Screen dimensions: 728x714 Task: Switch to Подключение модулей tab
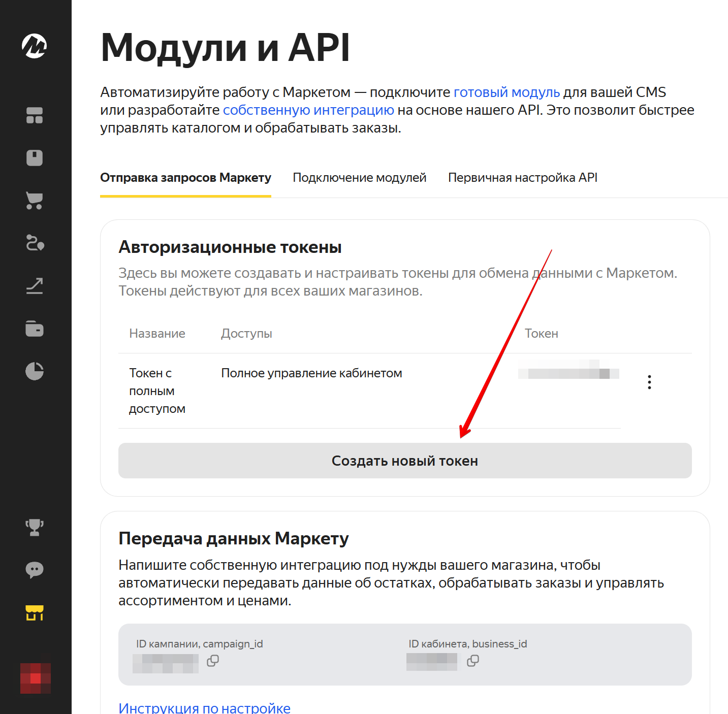click(x=360, y=178)
